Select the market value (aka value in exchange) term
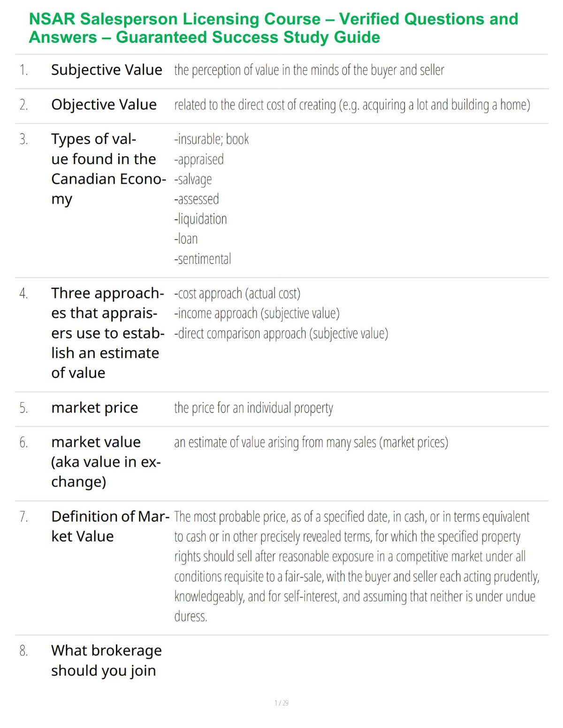 (106, 462)
